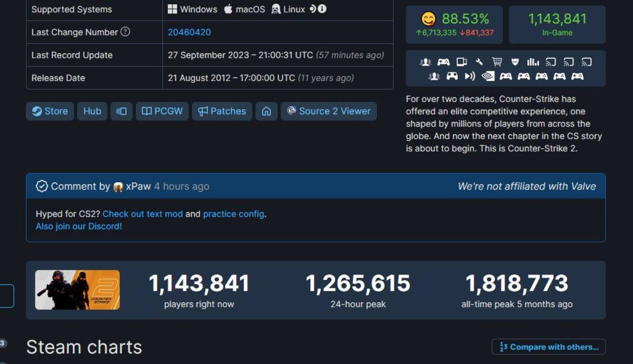Viewport: 633px width, 364px height.
Task: Open change number 20460420
Action: click(x=189, y=32)
